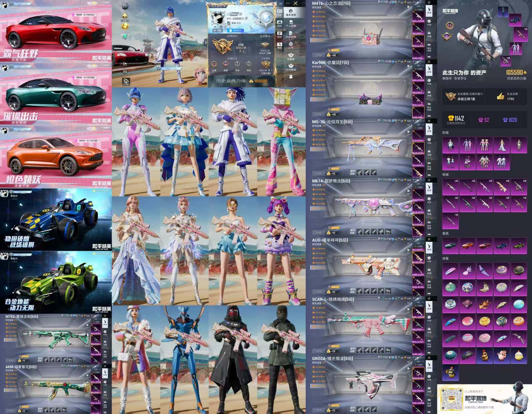Viewport: 532px width, 414px height.
Task: Expand the side panel arrow beside profile
Action: pyautogui.click(x=206, y=42)
